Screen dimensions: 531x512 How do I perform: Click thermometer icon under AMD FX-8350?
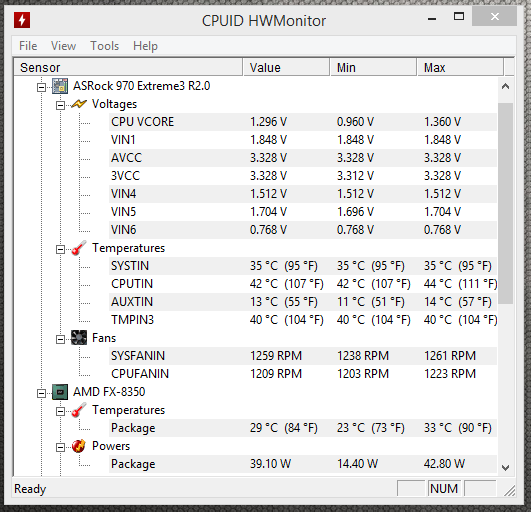pos(79,410)
